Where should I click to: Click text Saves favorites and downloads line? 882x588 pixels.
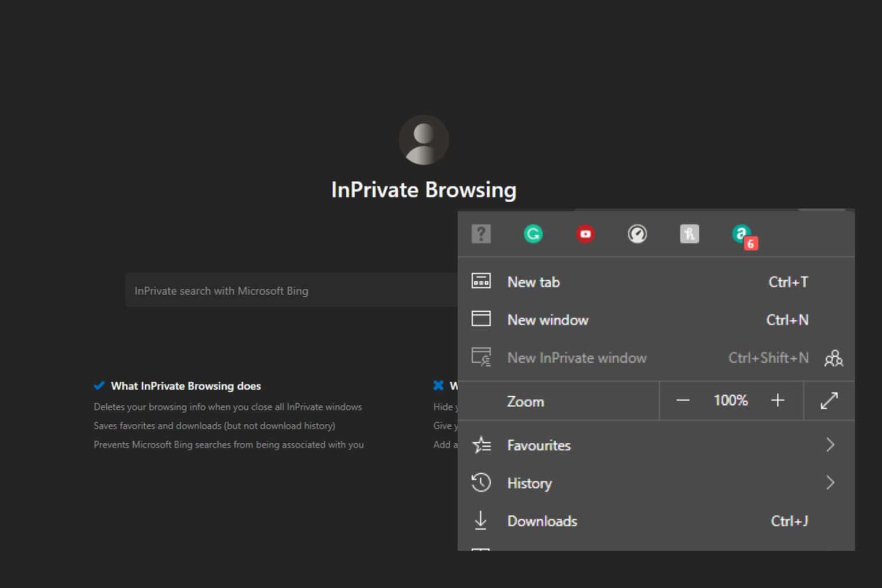(214, 425)
